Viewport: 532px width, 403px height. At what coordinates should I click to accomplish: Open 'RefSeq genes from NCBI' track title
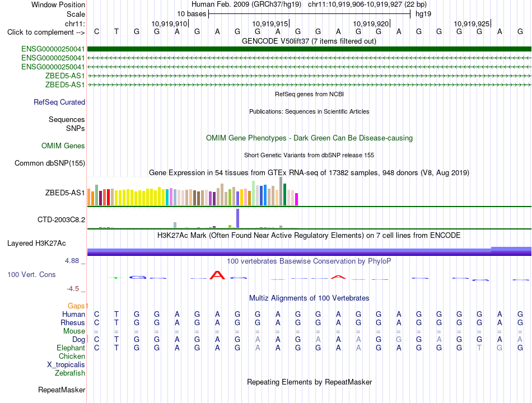point(309,94)
